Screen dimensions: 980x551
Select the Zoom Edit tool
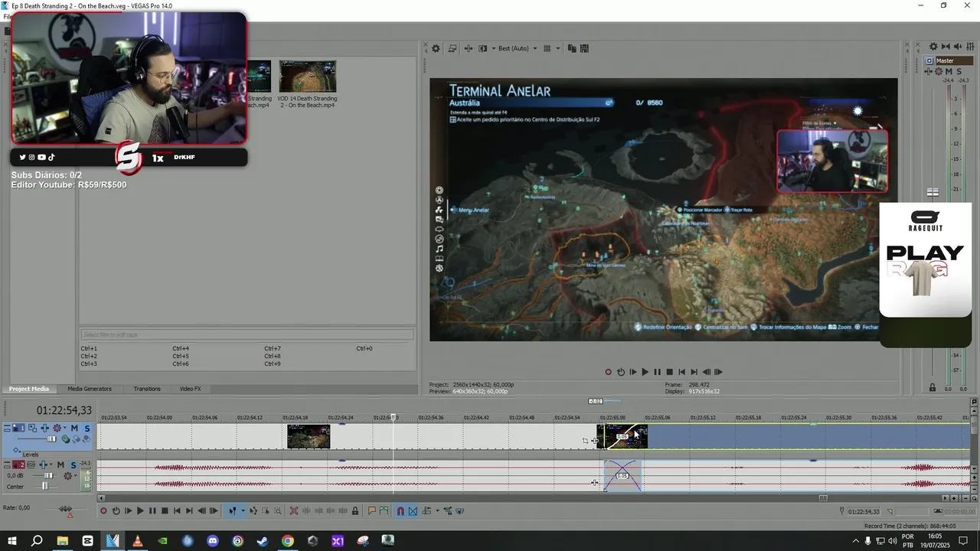(277, 510)
